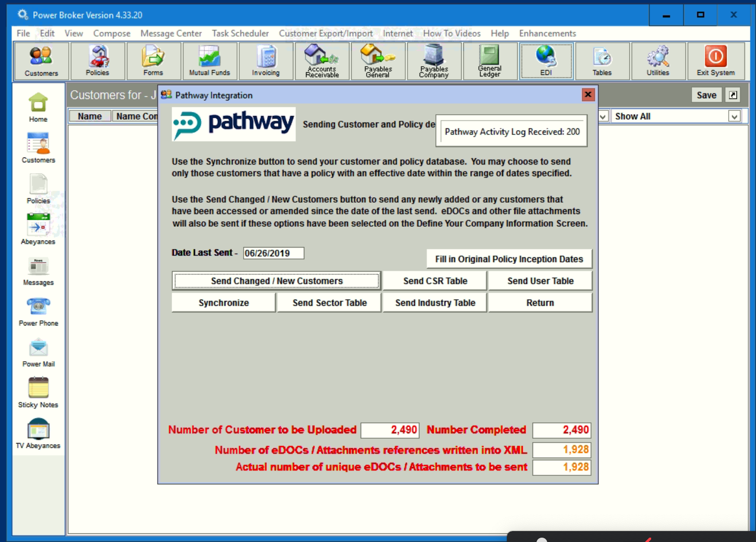Open the General Ledger module
The image size is (756, 542).
[x=489, y=61]
